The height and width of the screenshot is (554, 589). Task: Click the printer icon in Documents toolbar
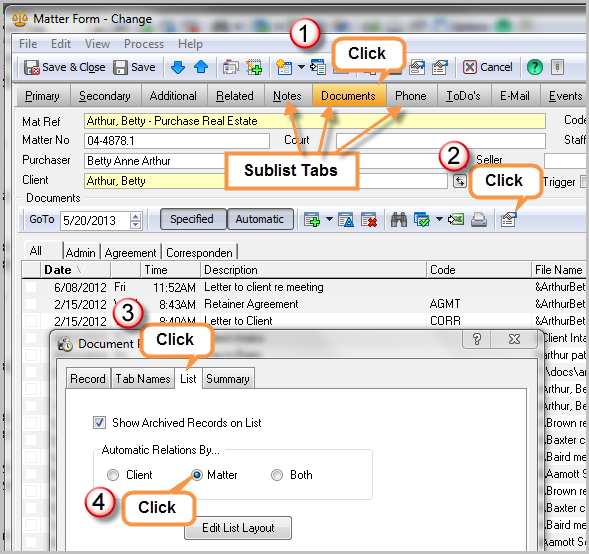(479, 219)
